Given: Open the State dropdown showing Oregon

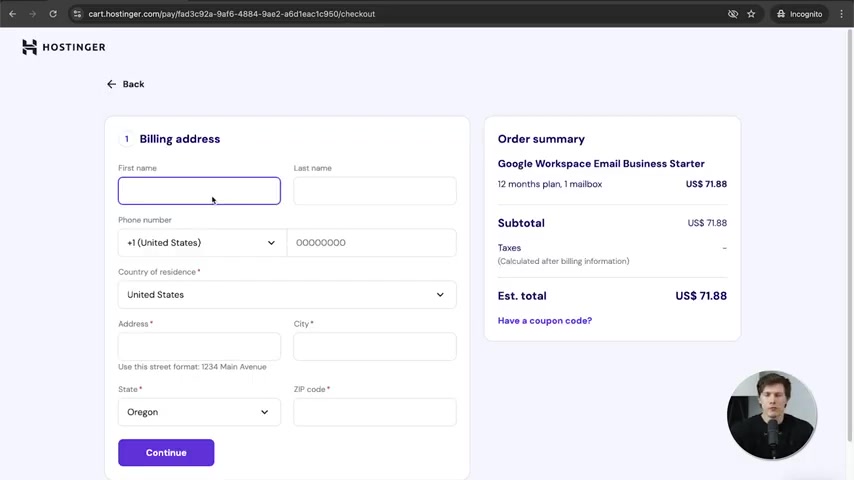Looking at the screenshot, I should pyautogui.click(x=199, y=412).
